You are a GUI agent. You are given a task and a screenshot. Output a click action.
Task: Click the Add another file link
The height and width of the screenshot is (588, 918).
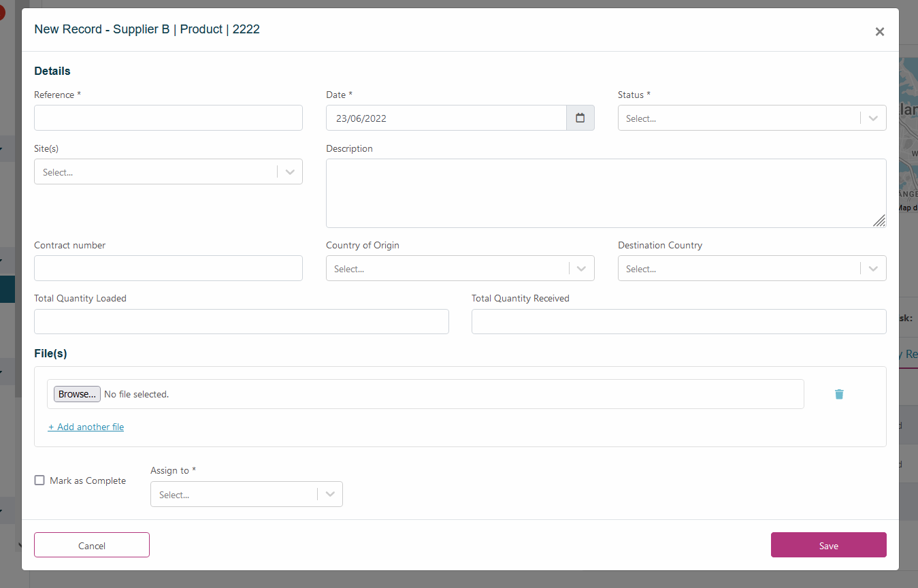click(86, 427)
